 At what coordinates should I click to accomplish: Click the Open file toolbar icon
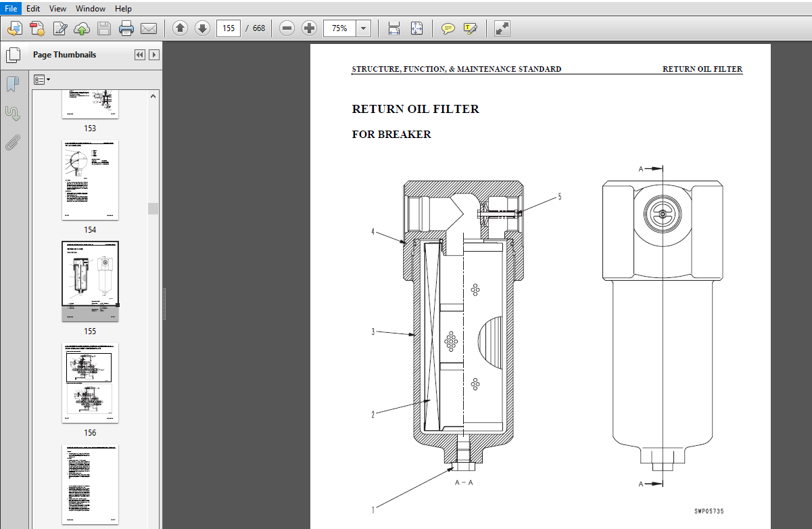point(16,28)
